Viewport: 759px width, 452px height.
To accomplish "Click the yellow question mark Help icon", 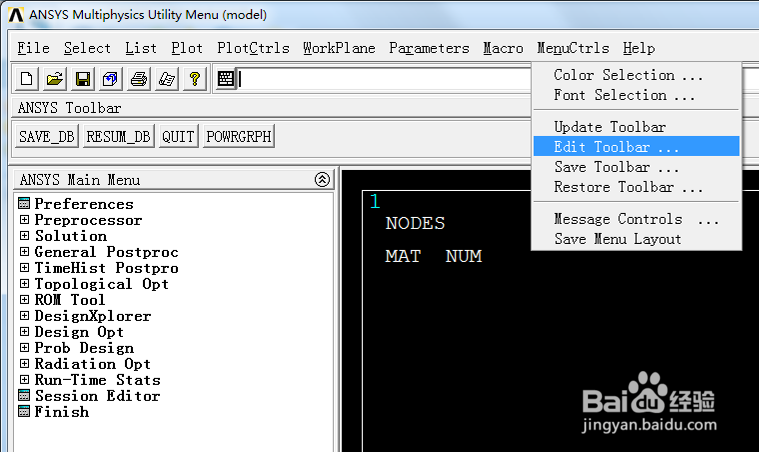I will tap(195, 79).
